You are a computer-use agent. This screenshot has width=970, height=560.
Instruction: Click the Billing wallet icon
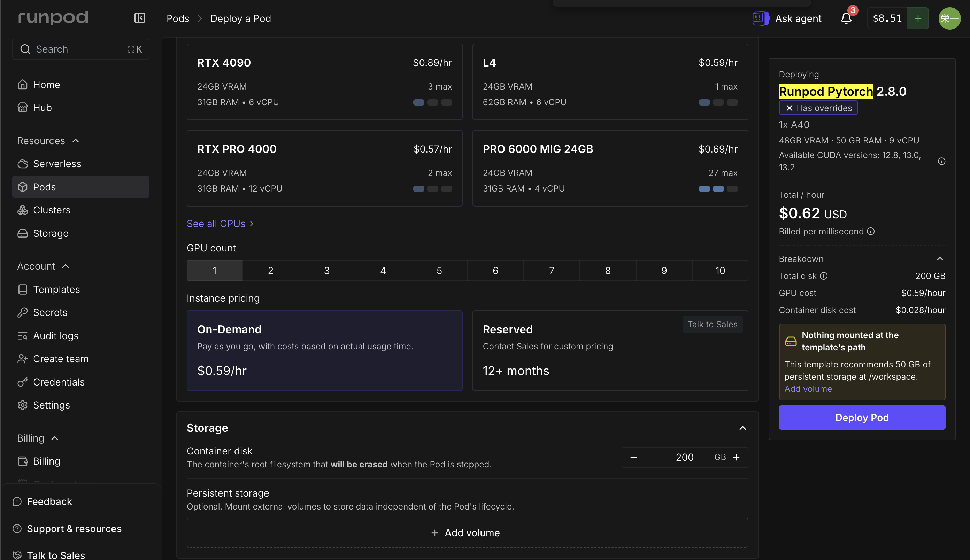click(23, 461)
